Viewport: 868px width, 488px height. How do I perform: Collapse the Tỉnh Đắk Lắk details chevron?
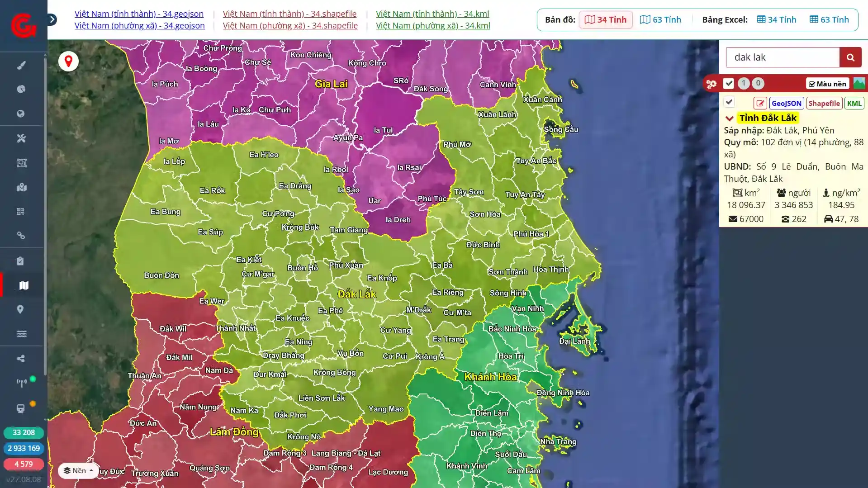[729, 118]
